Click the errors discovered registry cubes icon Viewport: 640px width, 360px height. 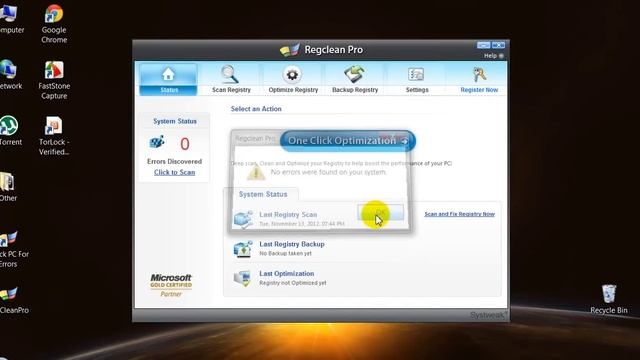(157, 142)
